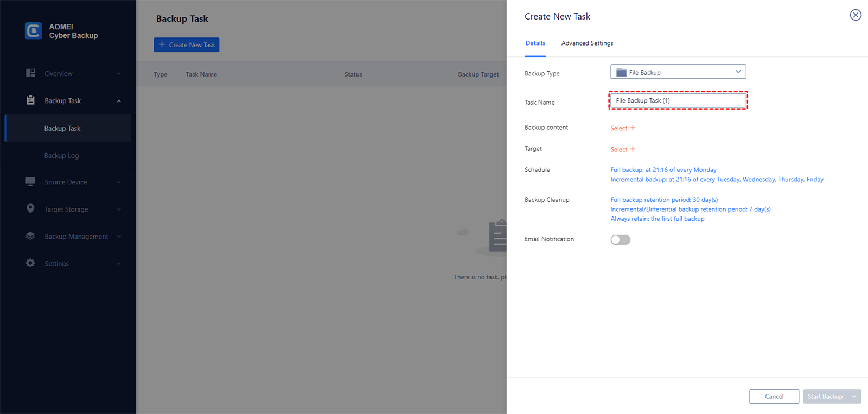
Task: Click the Settings gear icon
Action: pyautogui.click(x=30, y=263)
